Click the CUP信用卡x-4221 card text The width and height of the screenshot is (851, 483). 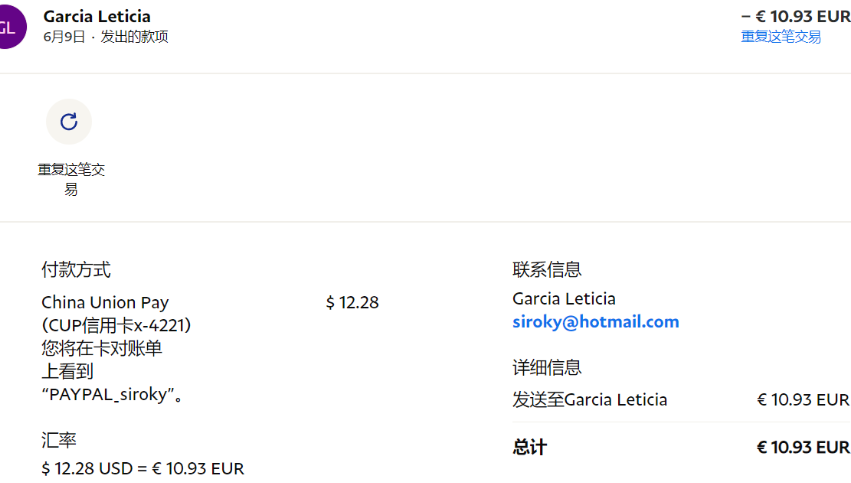(116, 326)
